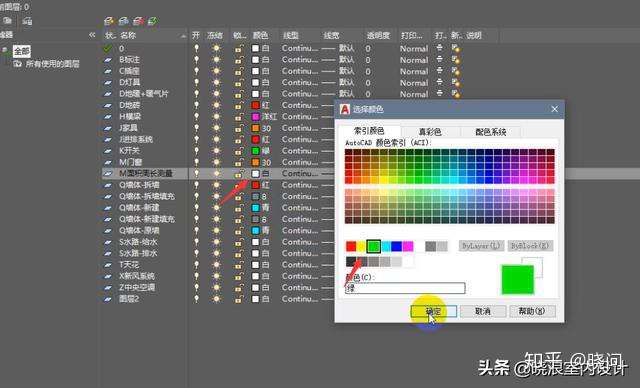Image resolution: width=640 pixels, height=388 pixels.
Task: Click the 确定 button in color dialog
Action: [x=433, y=311]
